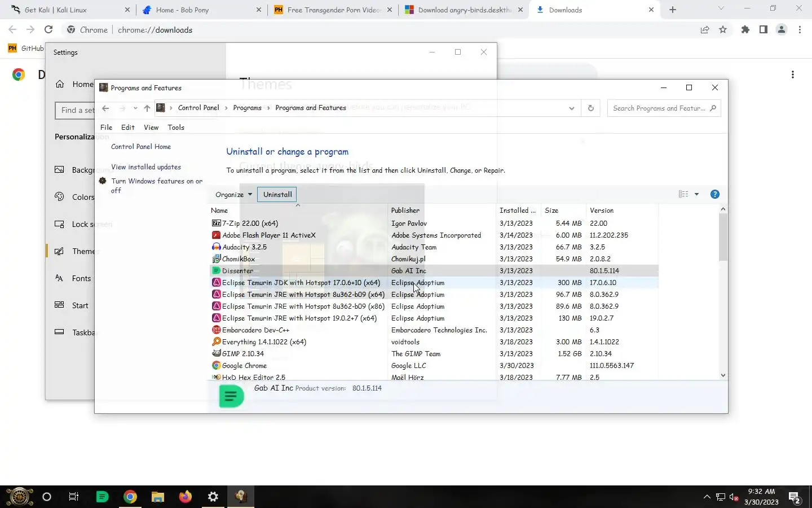Select Eclipse Temurin JRE 19.0.2+7 (x64) row
Viewport: 812px width, 508px height.
click(x=434, y=318)
